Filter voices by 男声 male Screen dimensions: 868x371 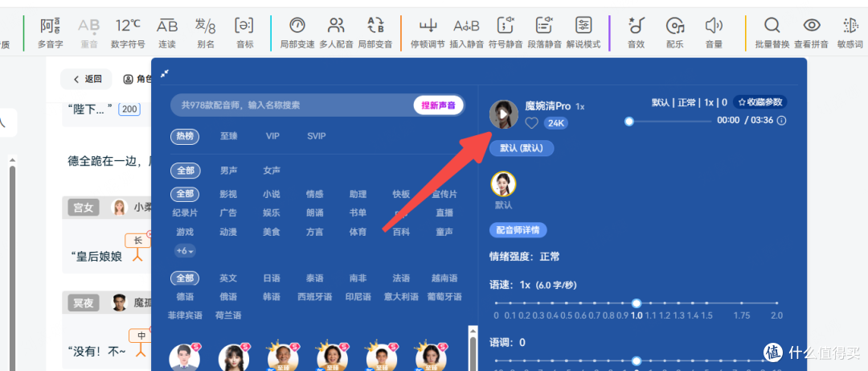(x=228, y=171)
